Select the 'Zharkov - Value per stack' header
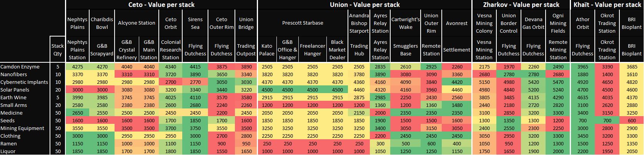This screenshot has width=644, height=155. pos(521,5)
